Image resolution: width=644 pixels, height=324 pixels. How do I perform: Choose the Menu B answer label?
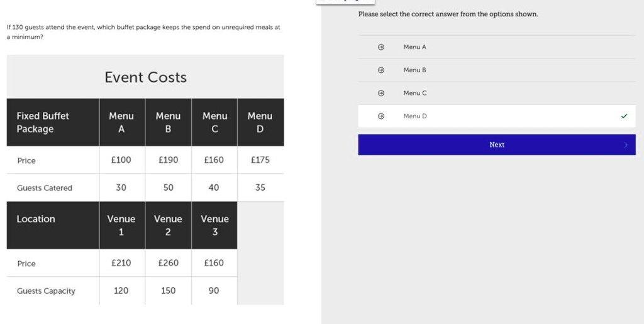414,70
